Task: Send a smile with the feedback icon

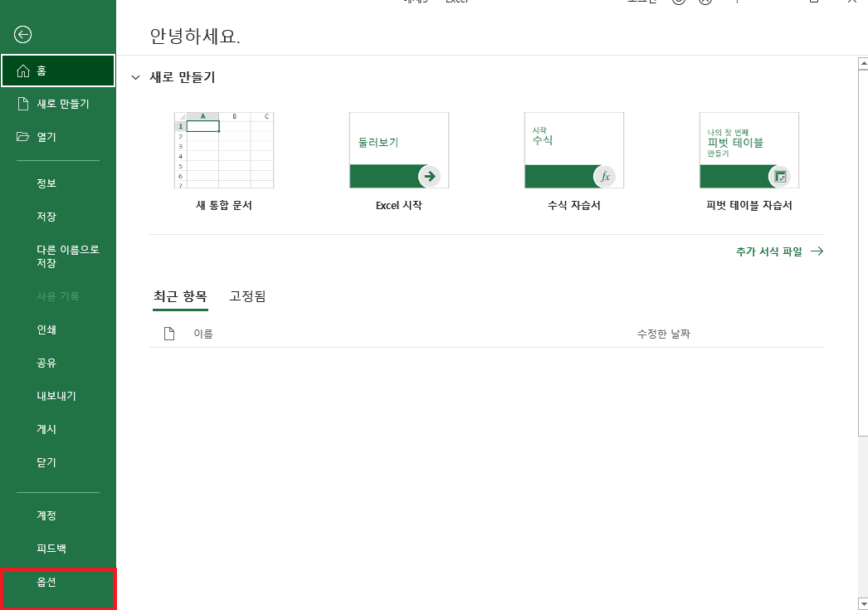Action: 679,2
